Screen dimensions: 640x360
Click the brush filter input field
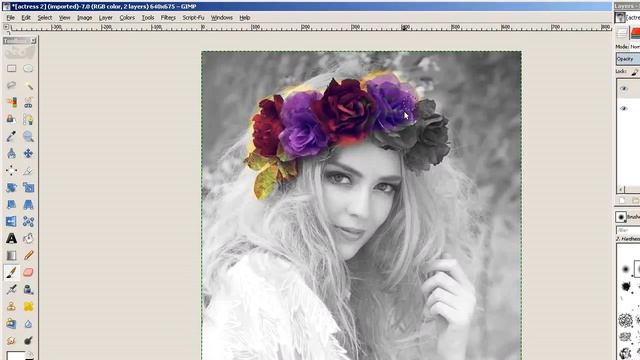628,231
